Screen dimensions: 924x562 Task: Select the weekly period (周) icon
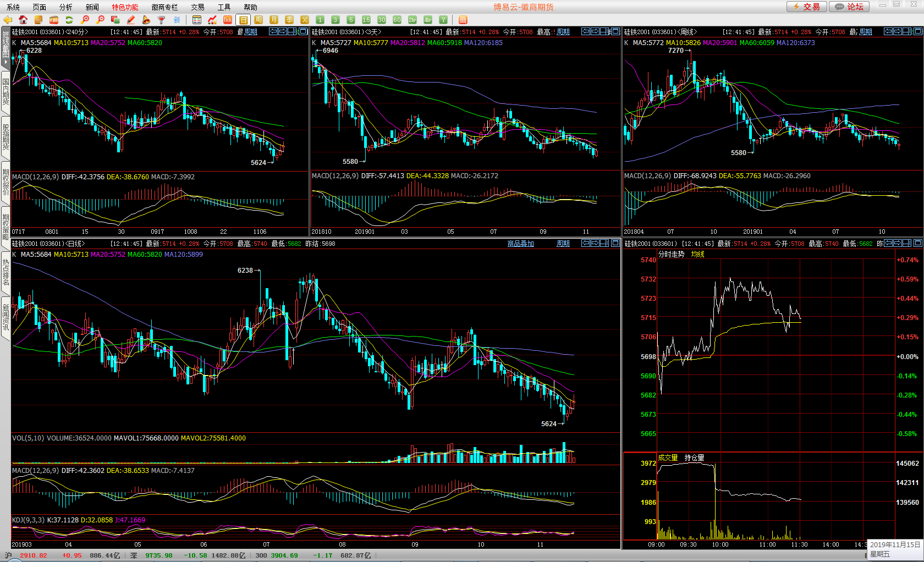click(x=258, y=20)
